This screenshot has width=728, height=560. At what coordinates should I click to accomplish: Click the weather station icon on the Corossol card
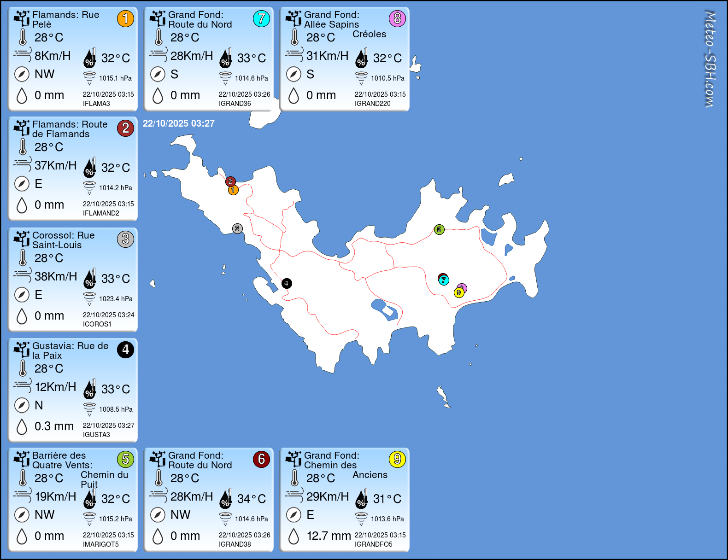(x=22, y=239)
